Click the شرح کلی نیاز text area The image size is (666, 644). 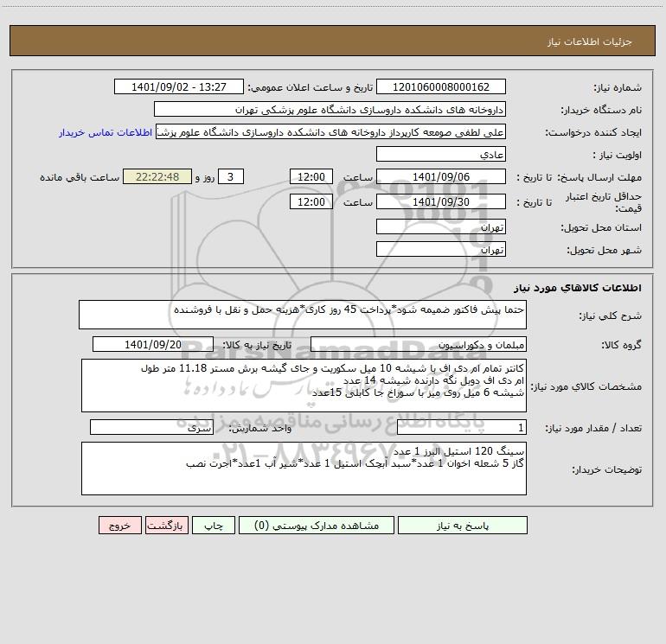[303, 315]
